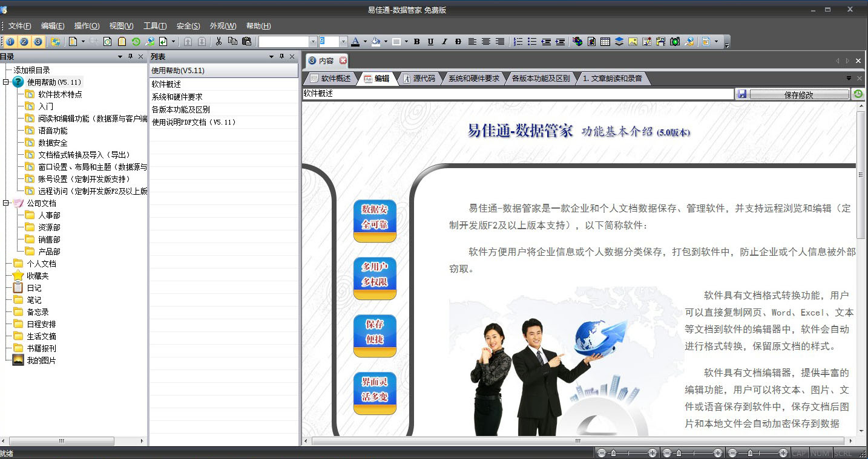Screen dimensions: 868x459
Task: Select 系统和硬件要求 in the list panel
Action: (177, 97)
